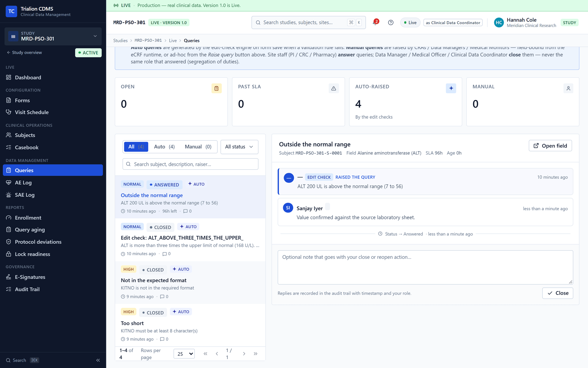
Task: Open the Audit Trail page
Action: click(x=53, y=289)
